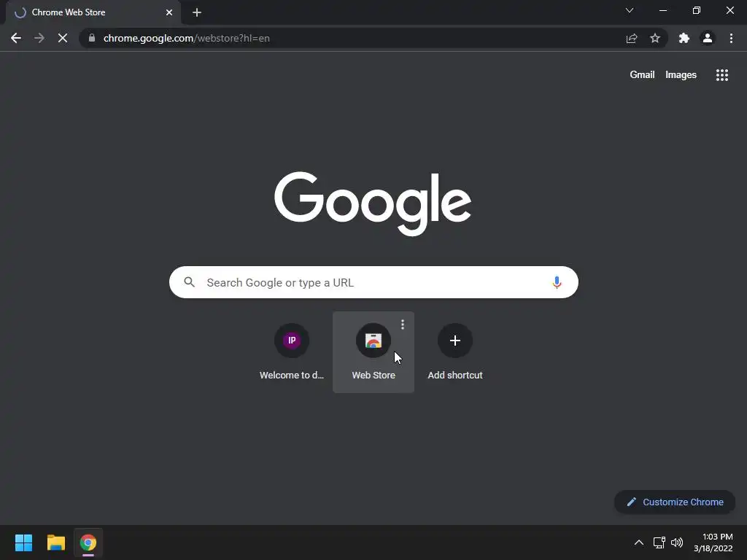Open a new tab with plus button
The image size is (747, 560).
pyautogui.click(x=197, y=12)
